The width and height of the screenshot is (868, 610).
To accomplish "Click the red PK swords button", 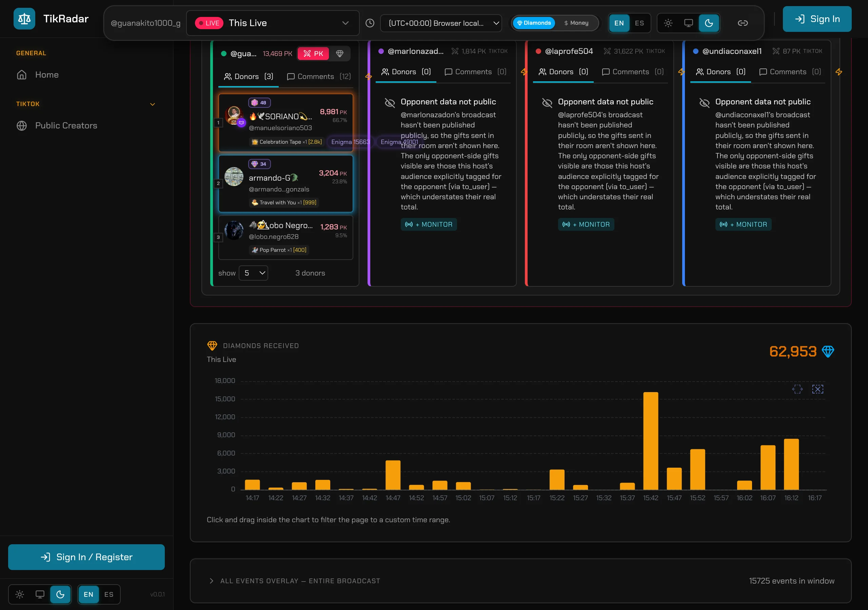I will point(313,54).
